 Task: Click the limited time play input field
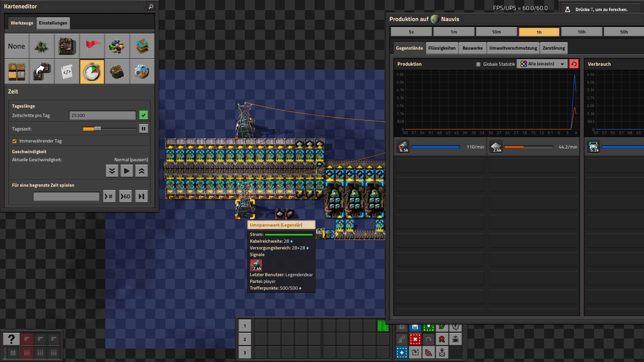[66, 196]
